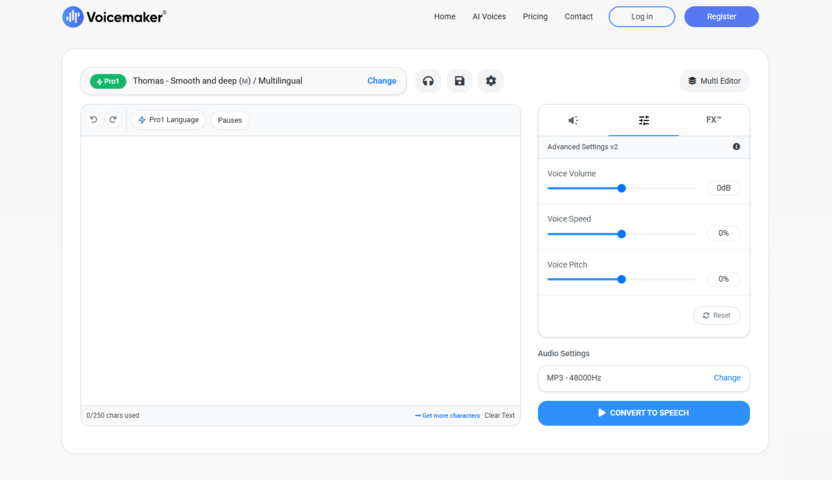Click the Voice Pitch 0% value field
The height and width of the screenshot is (480, 832).
coord(723,279)
